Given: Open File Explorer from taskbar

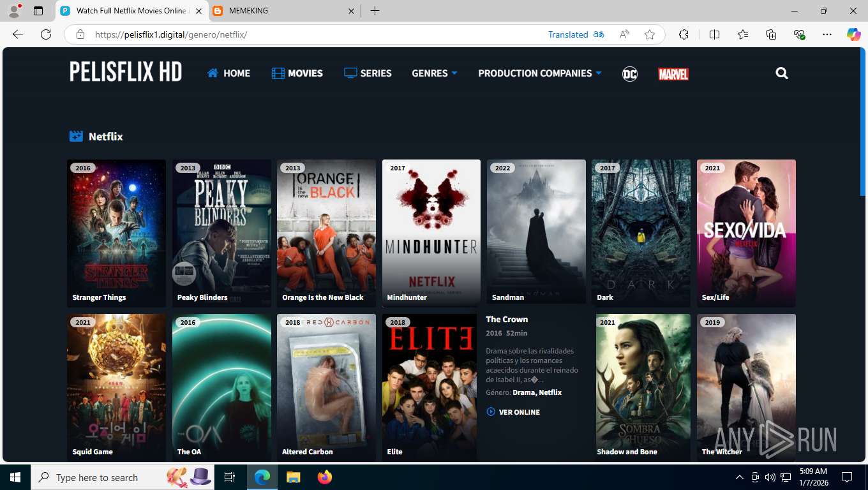Looking at the screenshot, I should [293, 477].
